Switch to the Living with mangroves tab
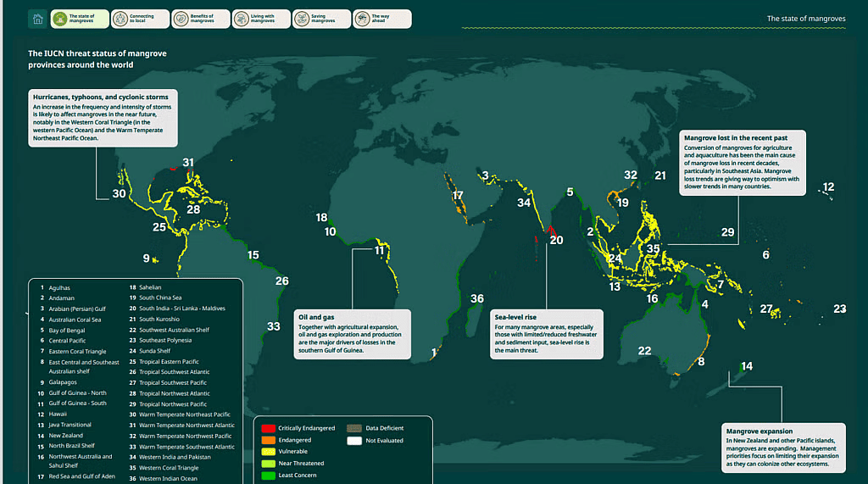Image resolution: width=868 pixels, height=484 pixels. [x=262, y=19]
